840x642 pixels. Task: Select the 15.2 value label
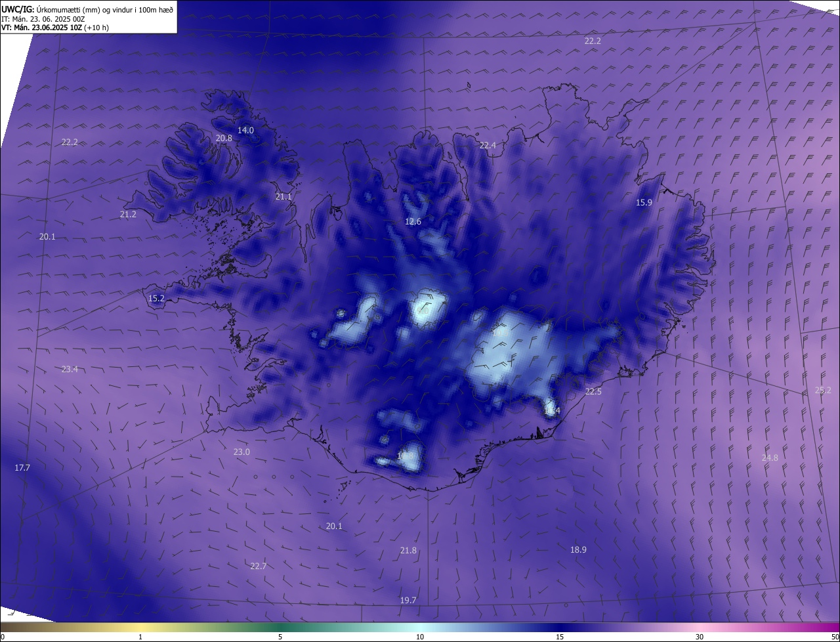pos(156,298)
